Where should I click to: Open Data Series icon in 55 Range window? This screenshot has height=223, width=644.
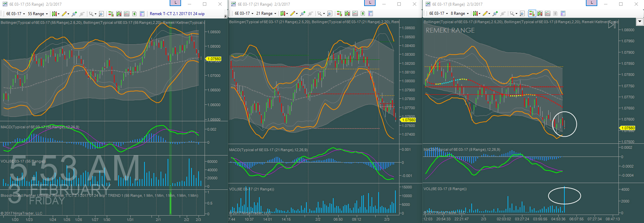119,14
